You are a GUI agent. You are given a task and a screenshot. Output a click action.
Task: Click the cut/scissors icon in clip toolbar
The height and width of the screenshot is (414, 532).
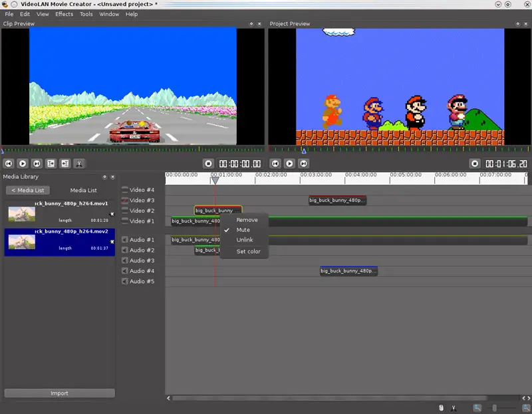coord(78,163)
